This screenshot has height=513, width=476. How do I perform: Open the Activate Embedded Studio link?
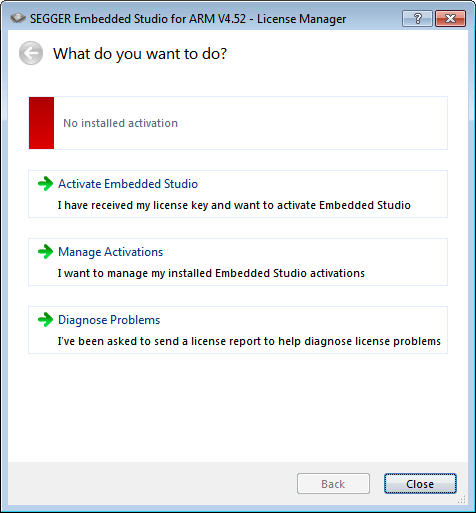(x=128, y=184)
